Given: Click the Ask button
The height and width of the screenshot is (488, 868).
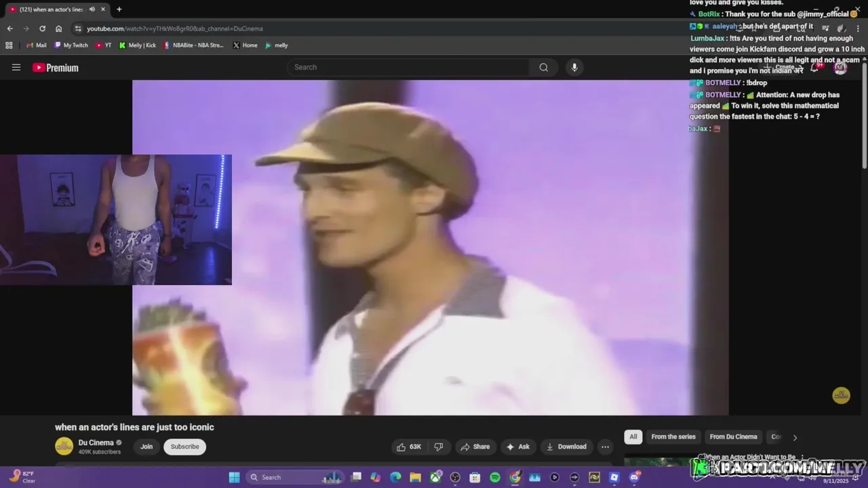Looking at the screenshot, I should pyautogui.click(x=517, y=447).
